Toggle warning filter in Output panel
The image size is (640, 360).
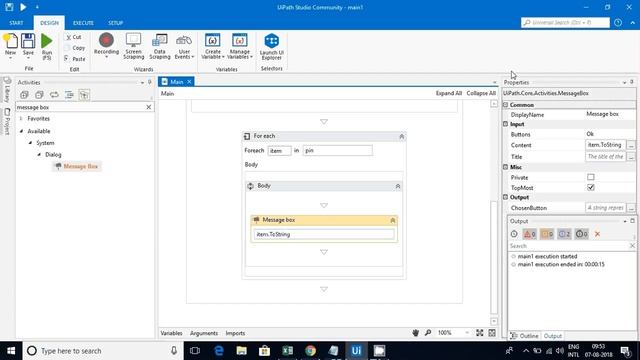(547, 234)
